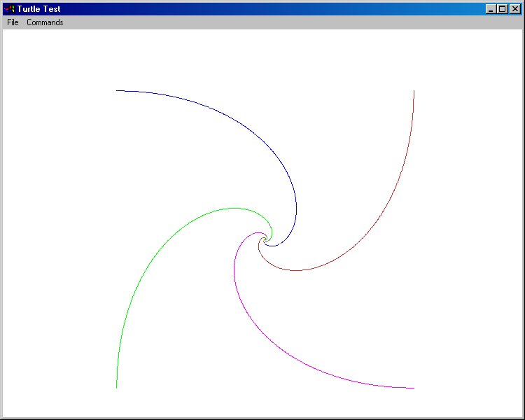
Task: Click the leftmost bulge of the magenta curve
Action: coord(233,270)
